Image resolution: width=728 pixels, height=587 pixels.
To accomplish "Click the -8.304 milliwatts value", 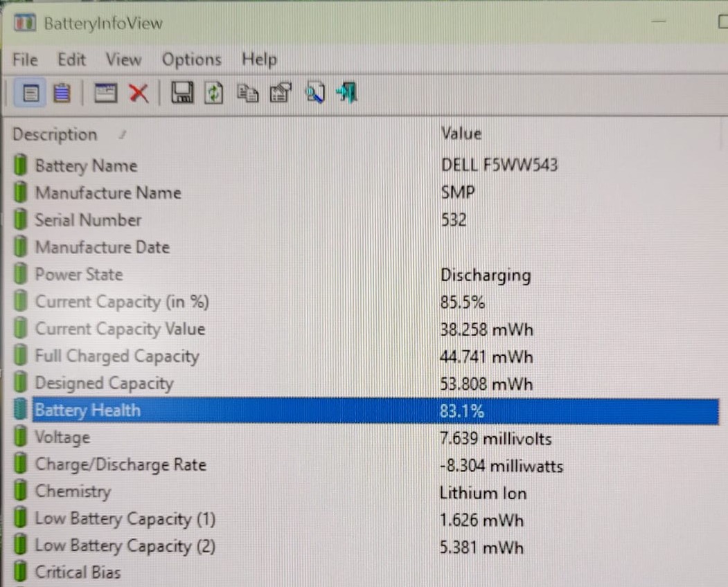I will [x=501, y=465].
